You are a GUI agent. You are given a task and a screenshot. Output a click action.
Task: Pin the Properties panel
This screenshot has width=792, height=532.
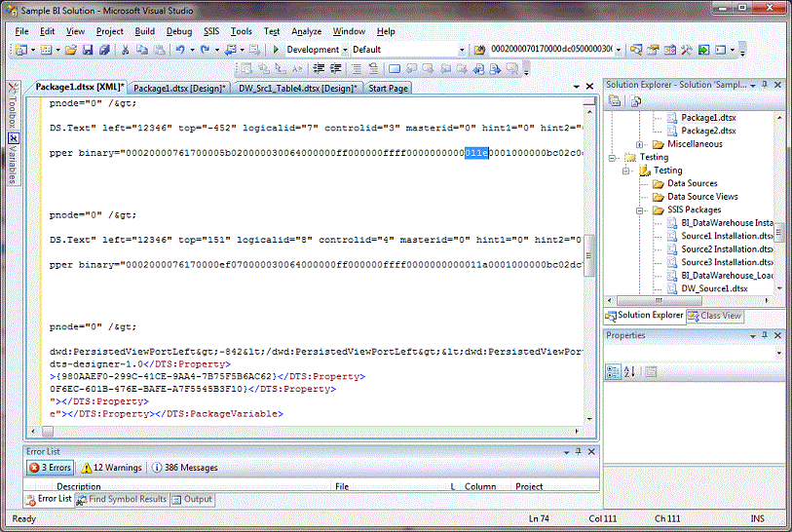pos(765,335)
